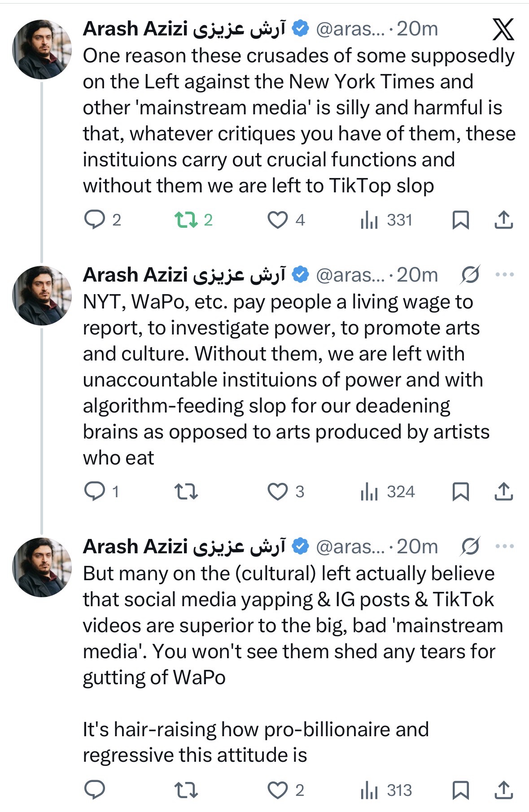This screenshot has width=529, height=812.
Task: Reply to the third tweet about cultural left
Action: (x=95, y=790)
